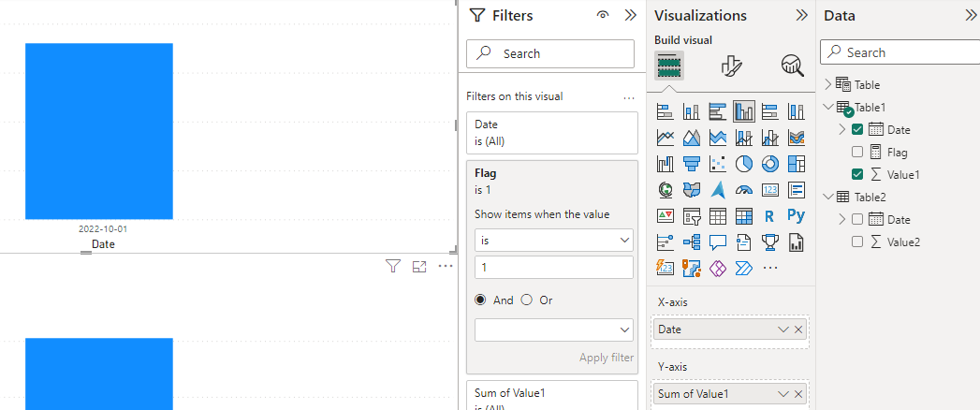Pick the Stacked area chart visual
This screenshot has height=410, width=980.
pyautogui.click(x=718, y=138)
